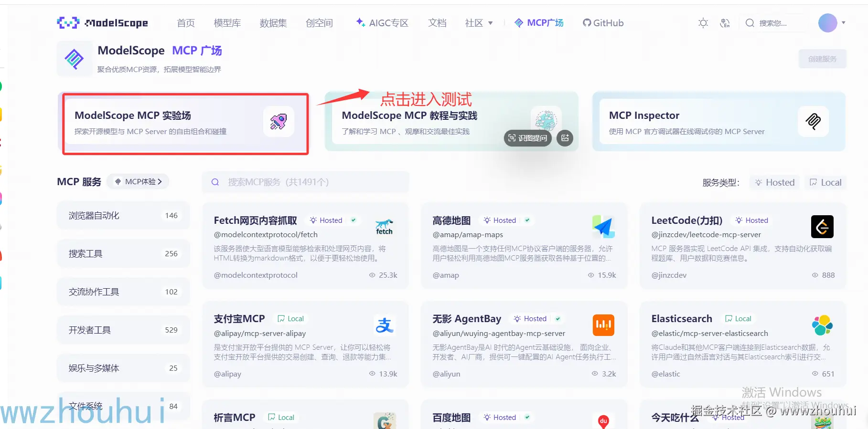Open the Elasticsearch service title
The image size is (868, 429).
point(682,319)
